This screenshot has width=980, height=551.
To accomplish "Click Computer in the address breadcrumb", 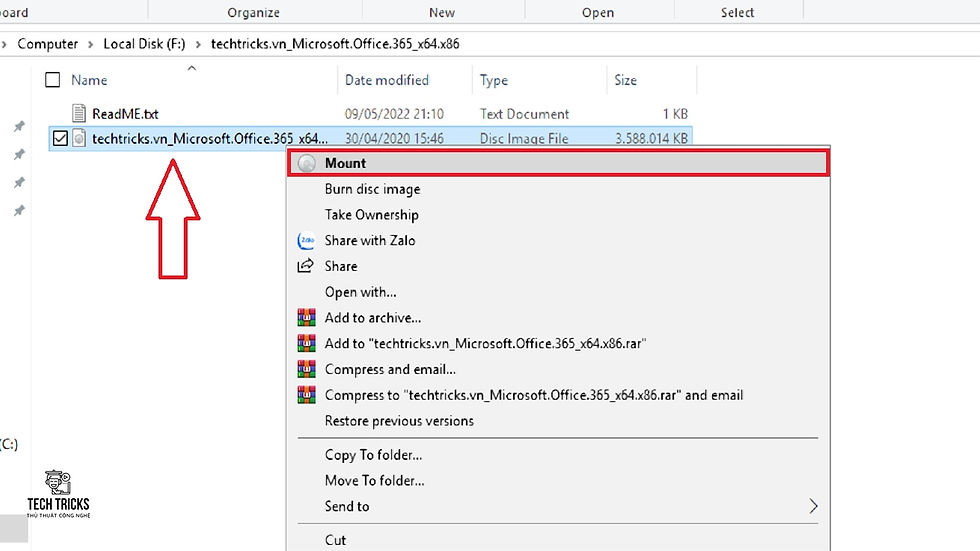I will tap(48, 44).
